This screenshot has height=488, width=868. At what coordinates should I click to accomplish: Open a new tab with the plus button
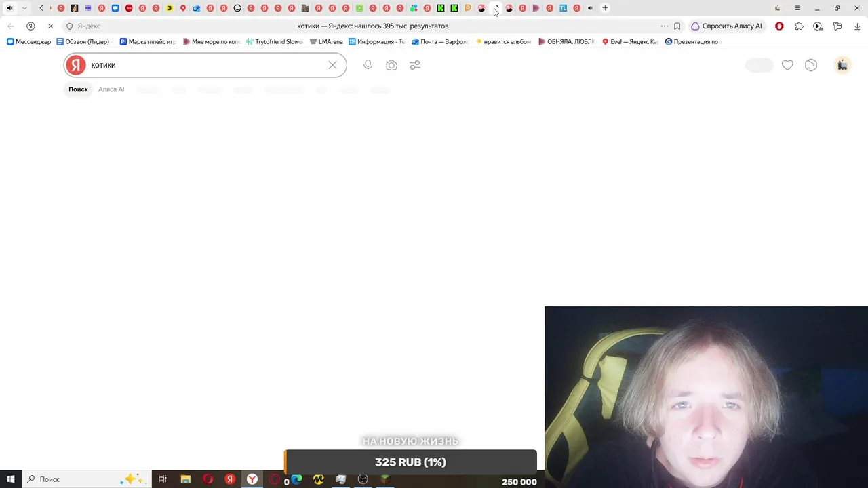click(x=605, y=8)
